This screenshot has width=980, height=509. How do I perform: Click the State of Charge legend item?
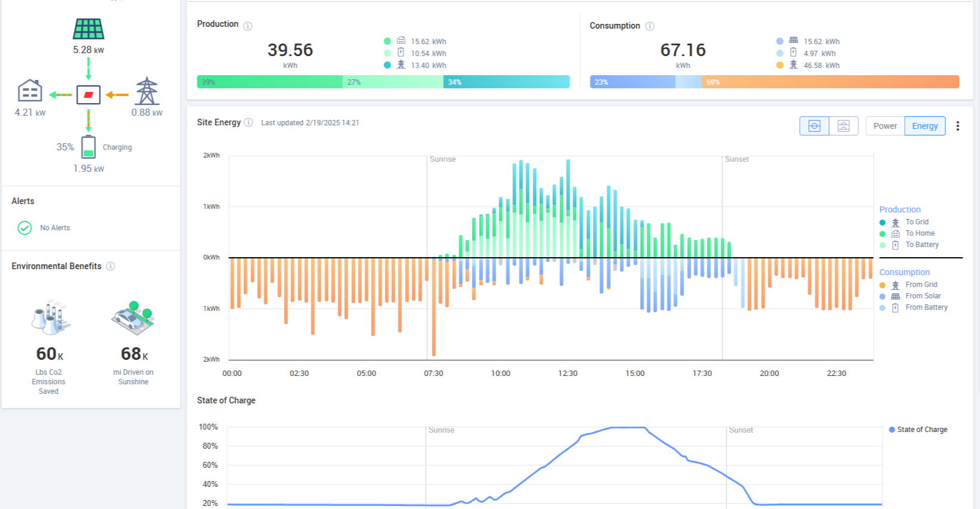[x=922, y=430]
